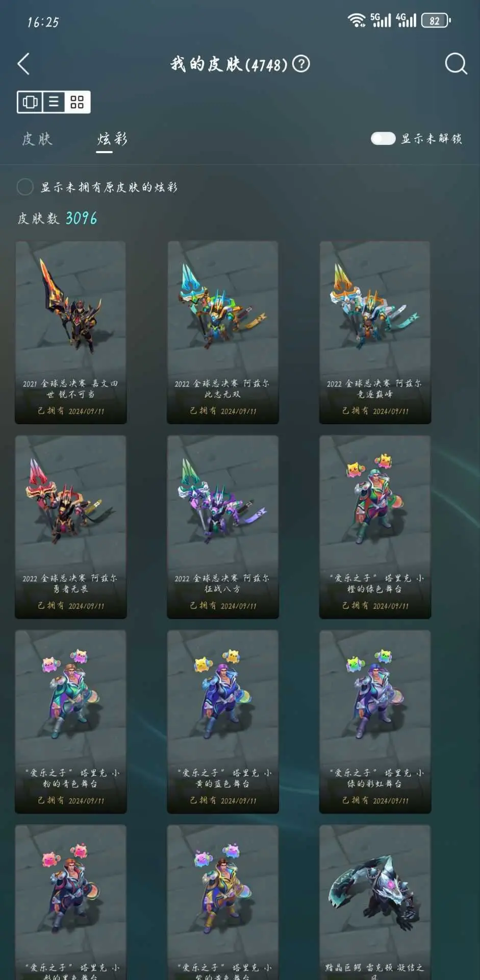The width and height of the screenshot is (480, 980).
Task: Open the 皮肤 tab
Action: coord(37,139)
